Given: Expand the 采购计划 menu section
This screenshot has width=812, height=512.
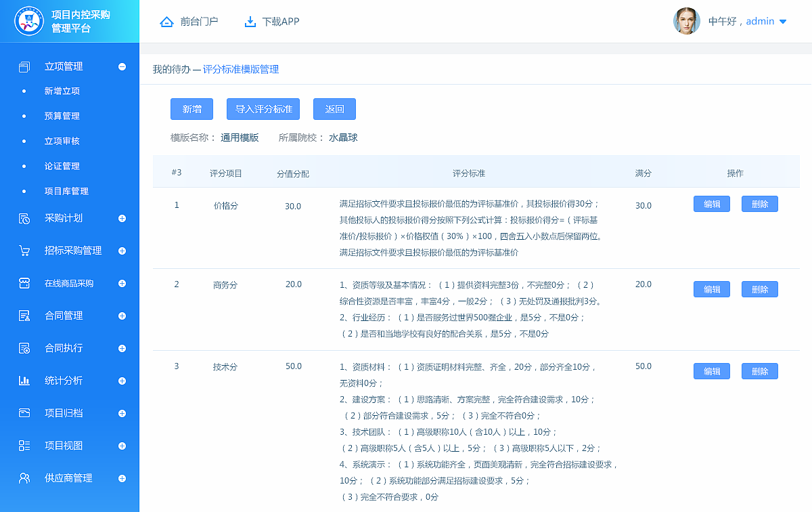Looking at the screenshot, I should pos(122,218).
